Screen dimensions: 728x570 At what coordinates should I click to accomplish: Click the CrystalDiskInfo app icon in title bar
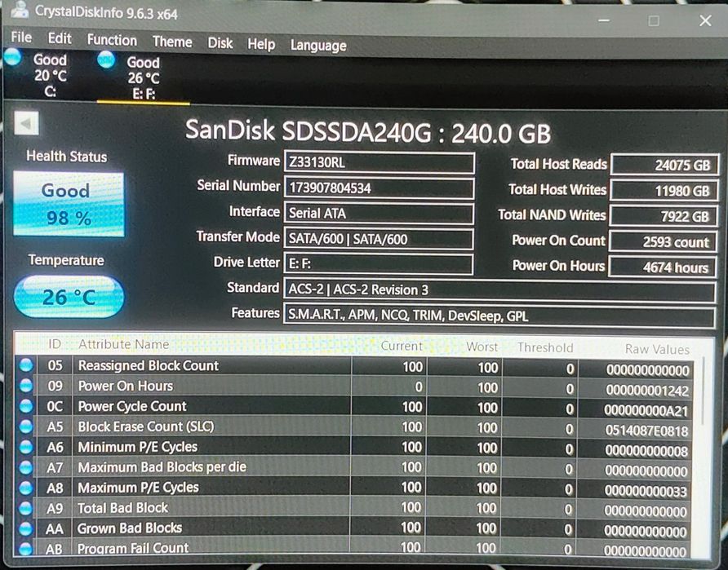pyautogui.click(x=19, y=9)
